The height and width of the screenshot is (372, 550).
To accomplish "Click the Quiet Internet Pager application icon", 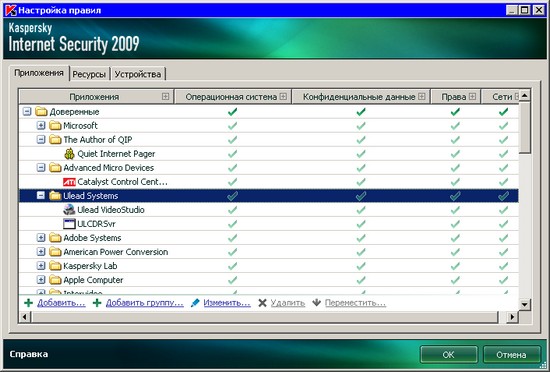I will tap(69, 154).
